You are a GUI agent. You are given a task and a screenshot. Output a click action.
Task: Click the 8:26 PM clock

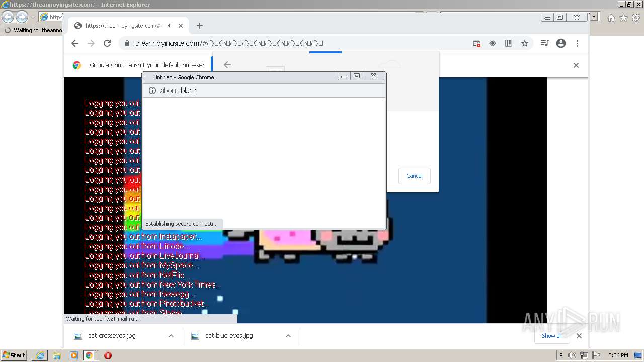click(618, 355)
